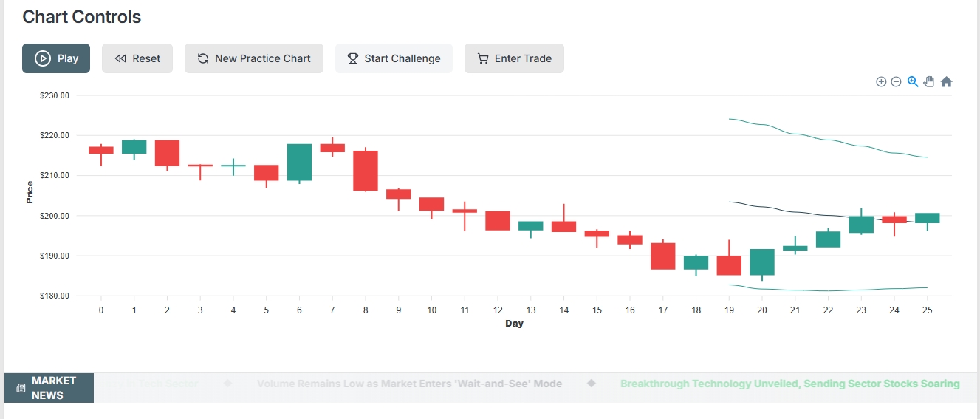Click the green candle on day 25
Image resolution: width=980 pixels, height=419 pixels.
click(x=928, y=218)
